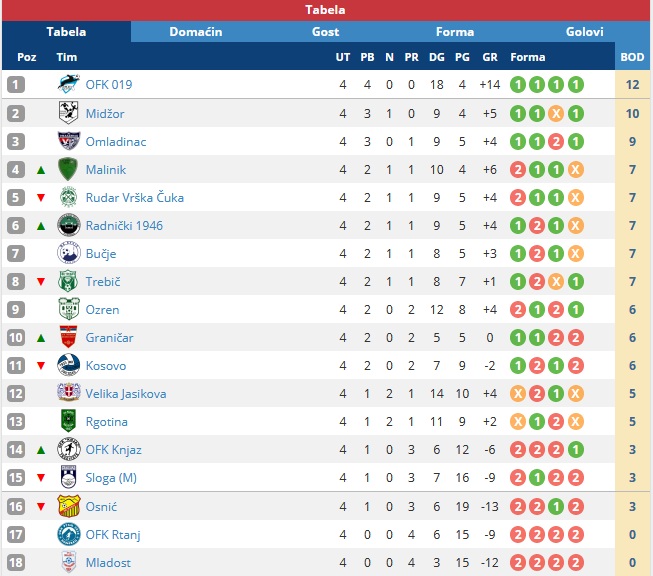Switch to the Domaćin tab
Viewport: 653px width, 576px height.
click(x=196, y=32)
